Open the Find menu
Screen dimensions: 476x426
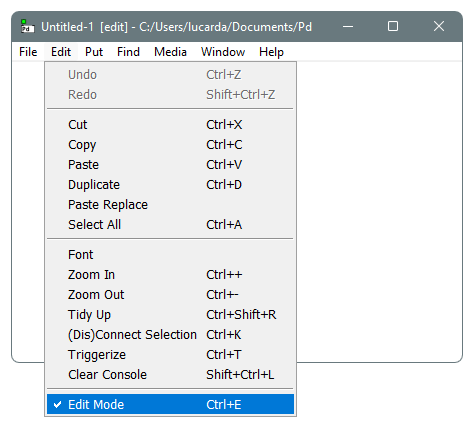(x=128, y=52)
